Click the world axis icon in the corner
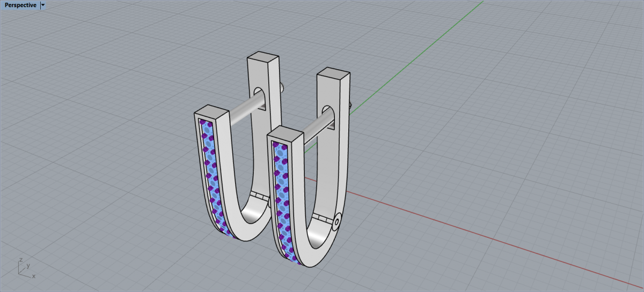This screenshot has width=644, height=292. (25, 268)
